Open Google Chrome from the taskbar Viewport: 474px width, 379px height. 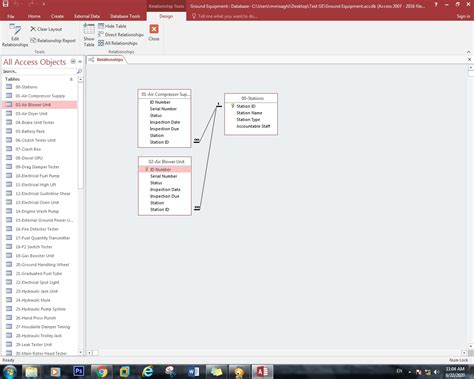point(102,372)
